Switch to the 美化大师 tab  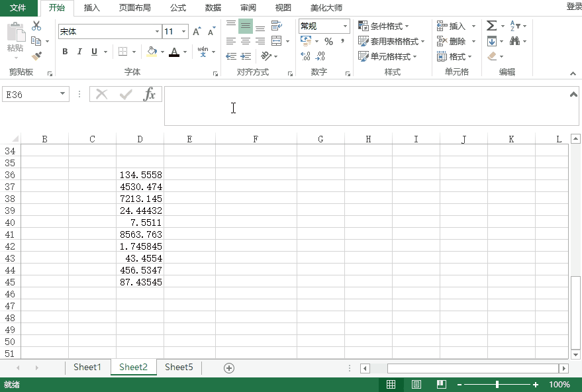326,8
